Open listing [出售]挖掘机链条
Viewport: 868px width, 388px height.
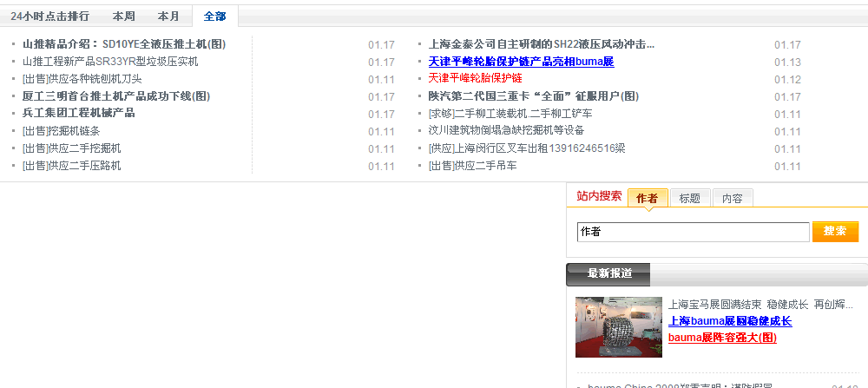(x=62, y=131)
